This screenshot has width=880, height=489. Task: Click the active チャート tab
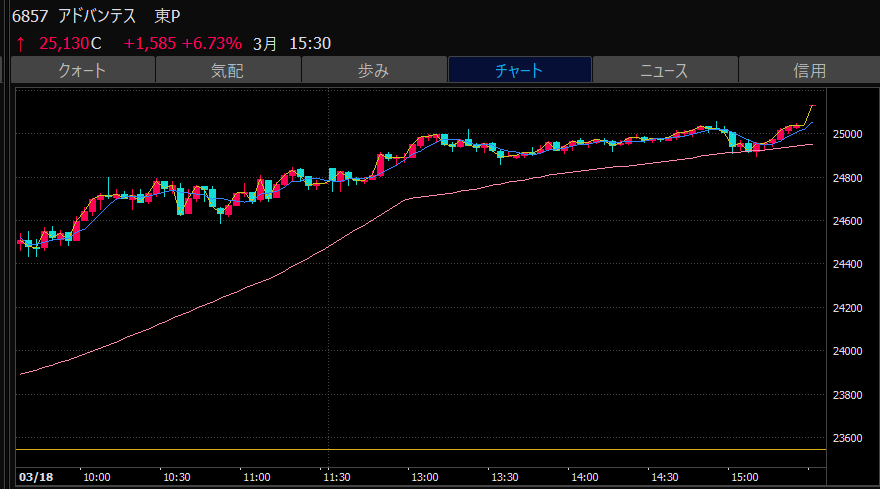[x=519, y=70]
